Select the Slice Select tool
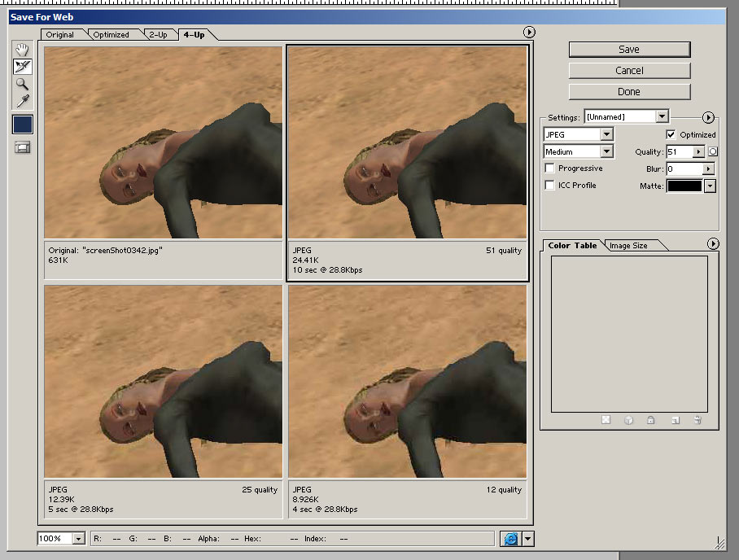The width and height of the screenshot is (739, 560). [x=22, y=67]
